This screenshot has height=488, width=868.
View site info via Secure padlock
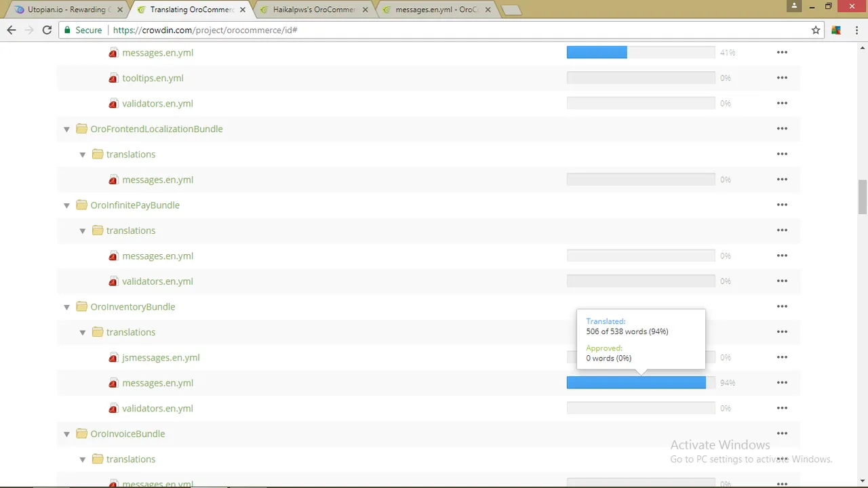pyautogui.click(x=83, y=30)
